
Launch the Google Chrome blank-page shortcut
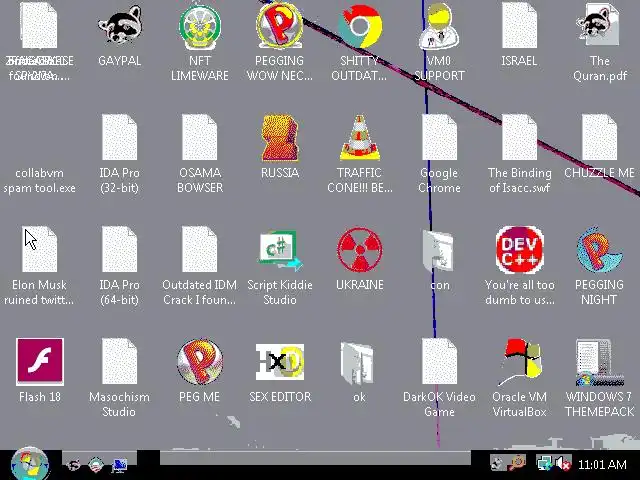click(x=439, y=138)
